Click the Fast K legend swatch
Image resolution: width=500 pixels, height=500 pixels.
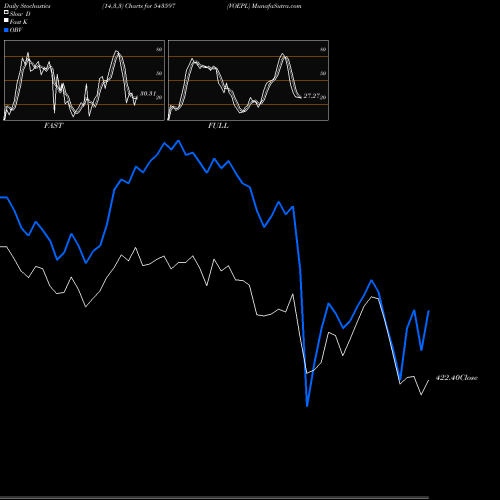click(x=6, y=20)
